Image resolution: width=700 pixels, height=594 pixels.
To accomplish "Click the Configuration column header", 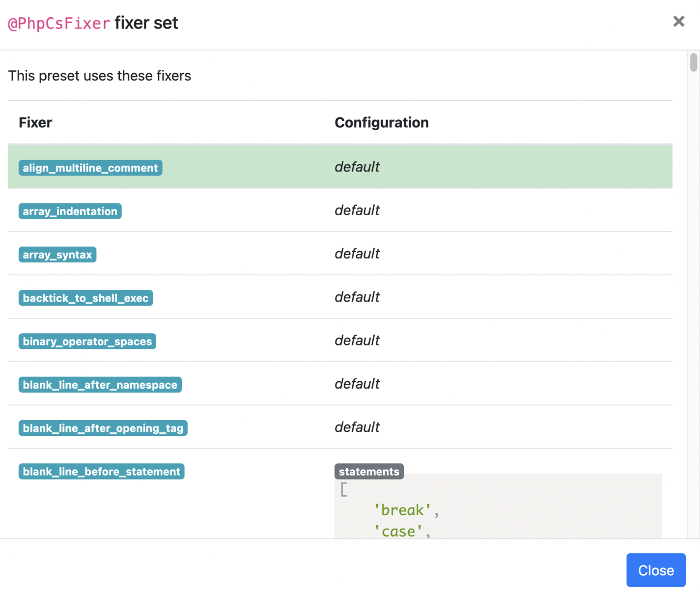I will (x=382, y=122).
